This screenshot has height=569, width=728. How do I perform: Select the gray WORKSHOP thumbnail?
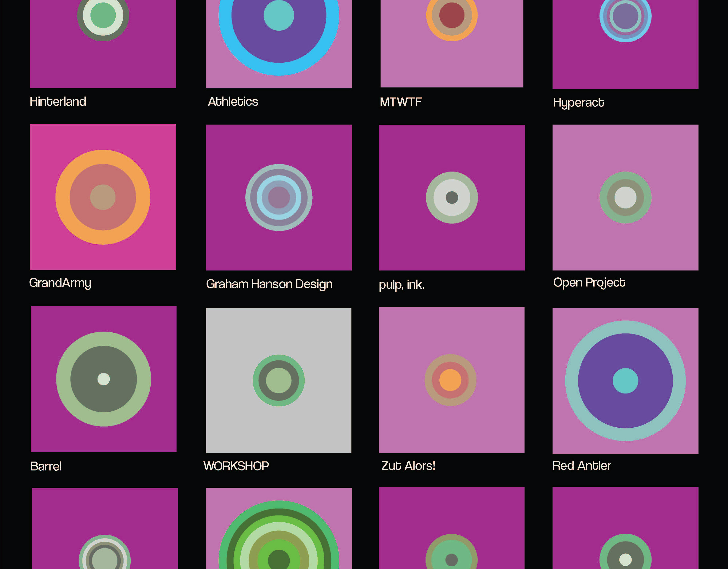click(x=279, y=380)
